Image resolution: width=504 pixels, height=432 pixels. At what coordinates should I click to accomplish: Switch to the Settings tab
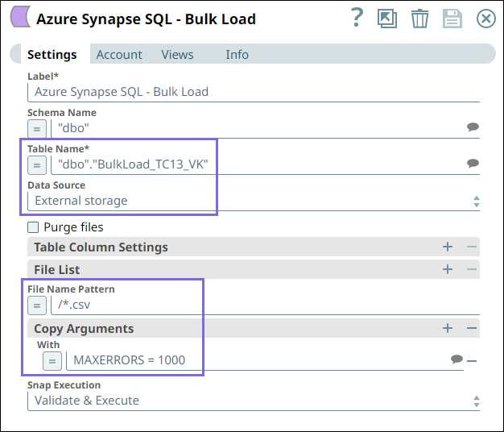[52, 54]
